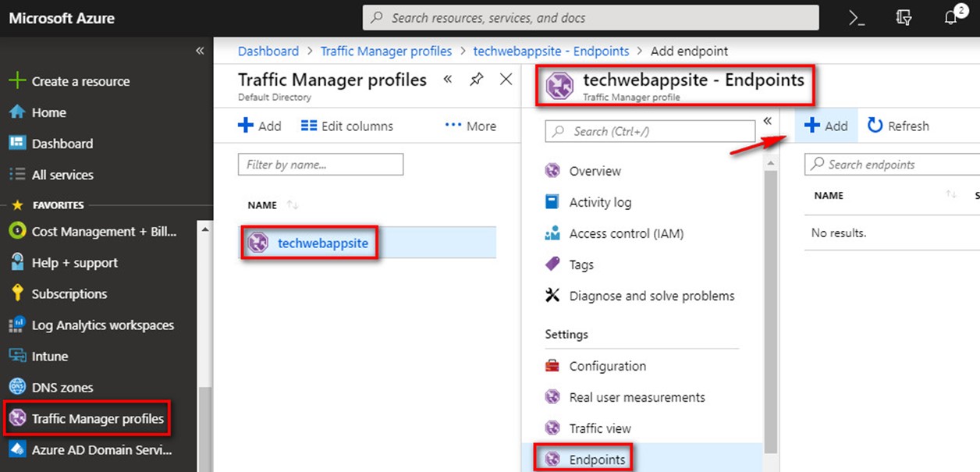The height and width of the screenshot is (472, 980).
Task: Click the Cost Management + Billing icon
Action: 17,231
